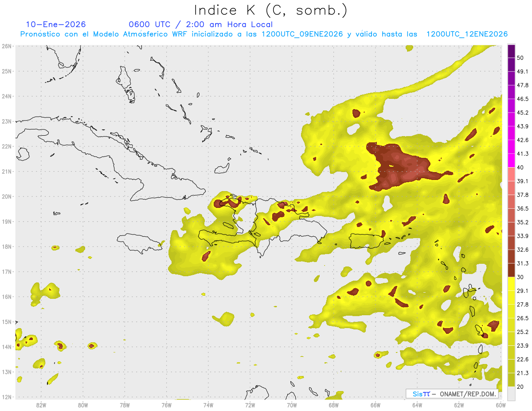Click the latitude label "19N"
This screenshot has width=532, height=411.
pos(7,222)
